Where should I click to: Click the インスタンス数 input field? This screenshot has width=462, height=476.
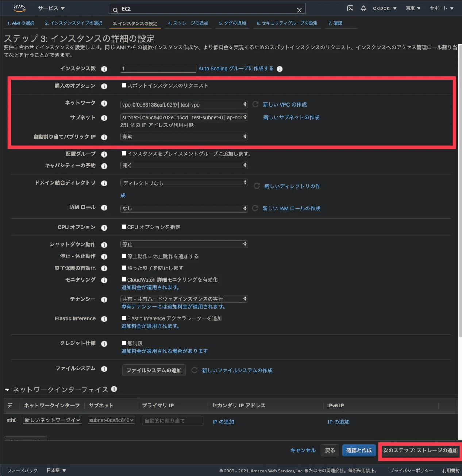tap(158, 69)
